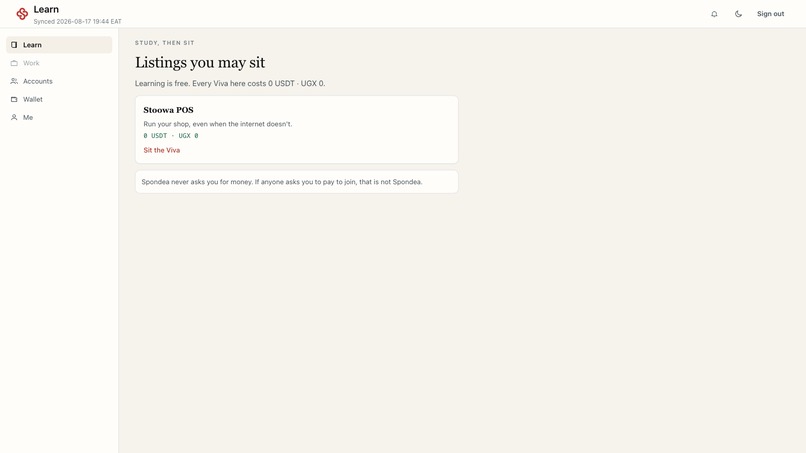The image size is (806, 453).
Task: Click the Spondea logo icon
Action: pos(22,14)
